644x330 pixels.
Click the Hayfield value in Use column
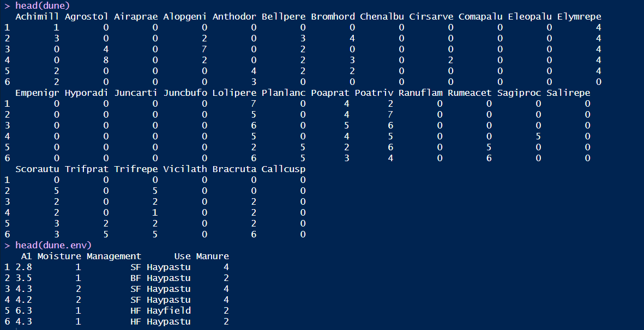(x=168, y=310)
